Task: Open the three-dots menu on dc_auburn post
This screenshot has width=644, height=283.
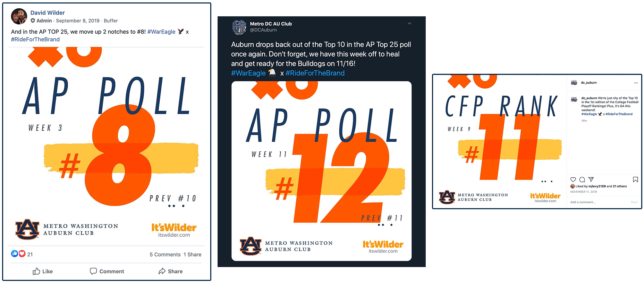Action: (x=636, y=83)
